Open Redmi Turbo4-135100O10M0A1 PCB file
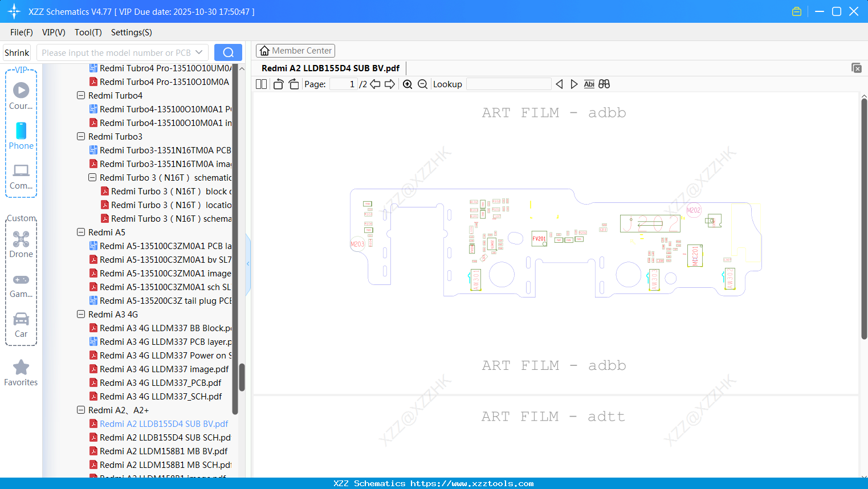The width and height of the screenshot is (868, 489). (161, 109)
